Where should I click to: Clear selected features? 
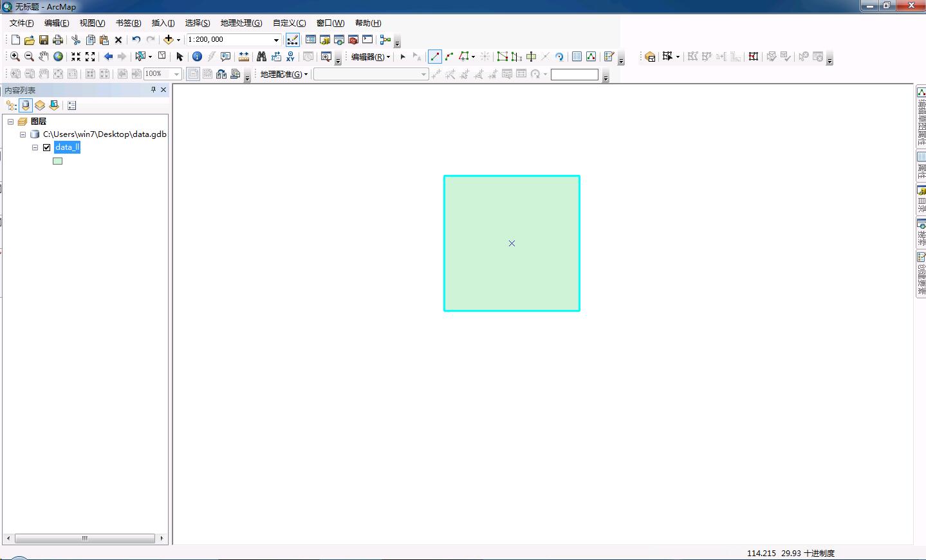click(x=162, y=56)
